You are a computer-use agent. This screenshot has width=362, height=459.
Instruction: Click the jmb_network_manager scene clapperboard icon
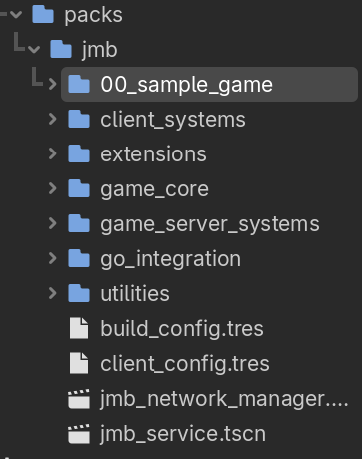coord(79,399)
